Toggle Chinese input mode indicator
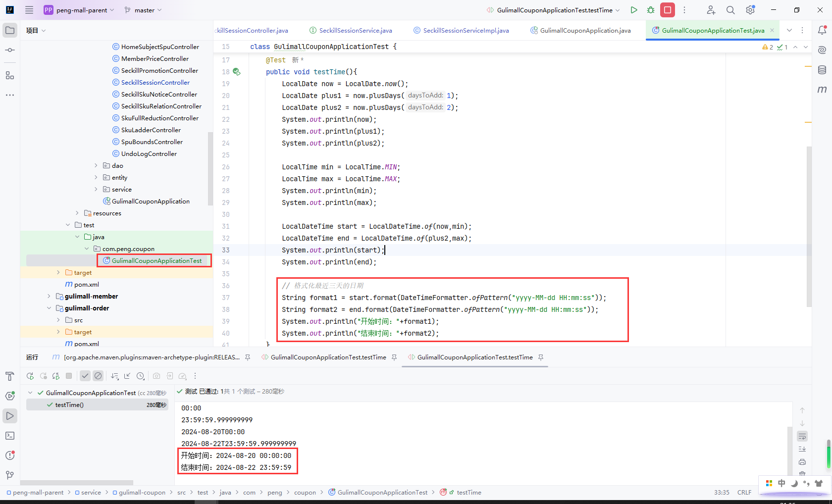Viewport: 832px width, 504px height. click(x=781, y=483)
